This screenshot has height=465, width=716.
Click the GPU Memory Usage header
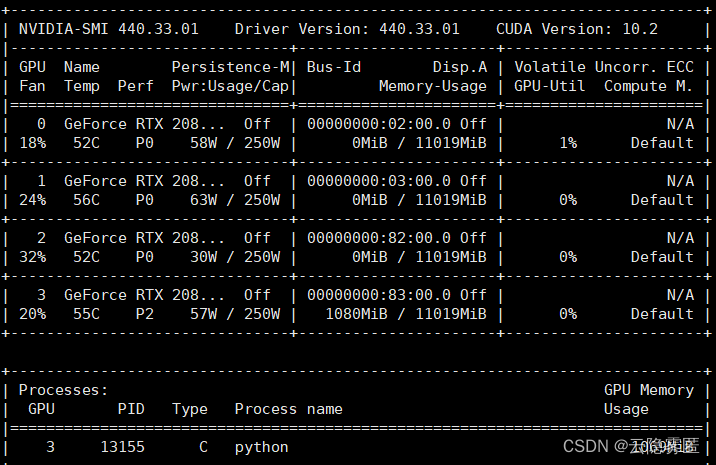point(649,400)
